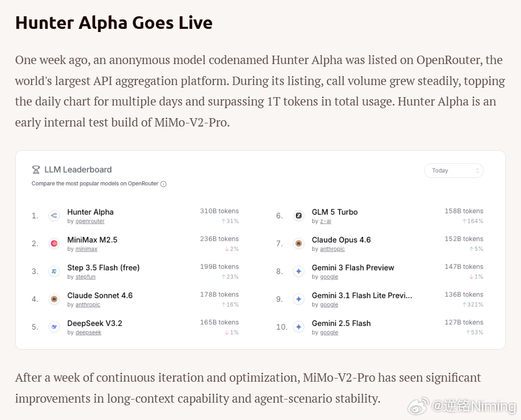Open the Today time range dropdown

point(453,171)
